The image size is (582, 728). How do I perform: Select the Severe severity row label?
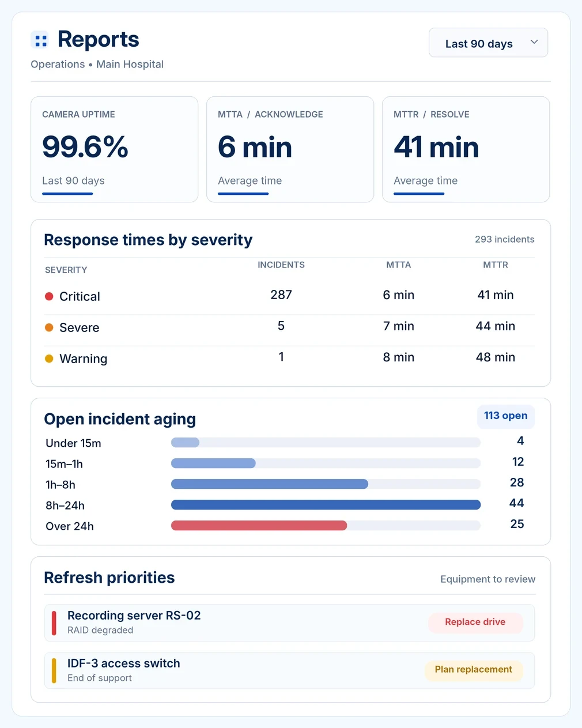click(79, 327)
